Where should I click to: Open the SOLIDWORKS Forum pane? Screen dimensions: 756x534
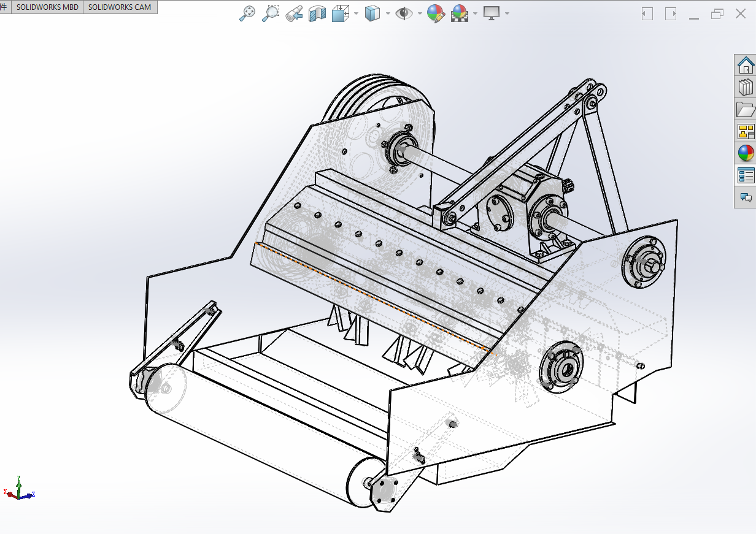(x=746, y=197)
